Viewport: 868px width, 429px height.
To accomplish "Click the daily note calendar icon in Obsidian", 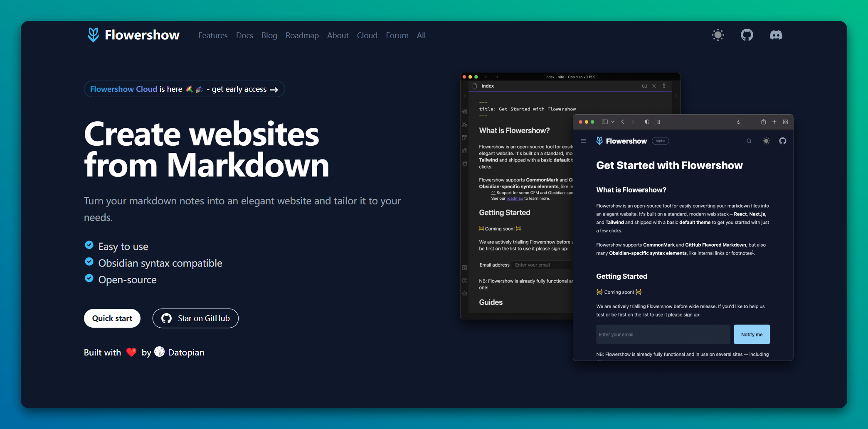I will point(465,137).
